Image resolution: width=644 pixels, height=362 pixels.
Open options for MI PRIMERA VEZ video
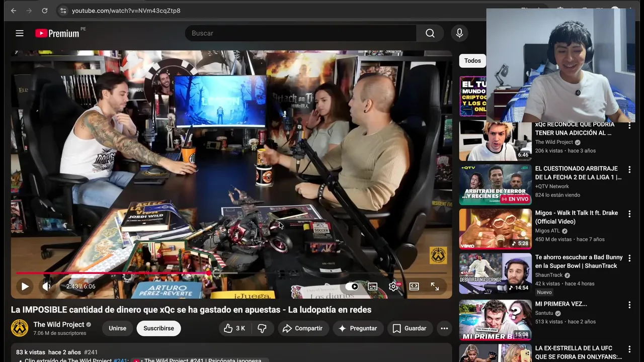[629, 305]
